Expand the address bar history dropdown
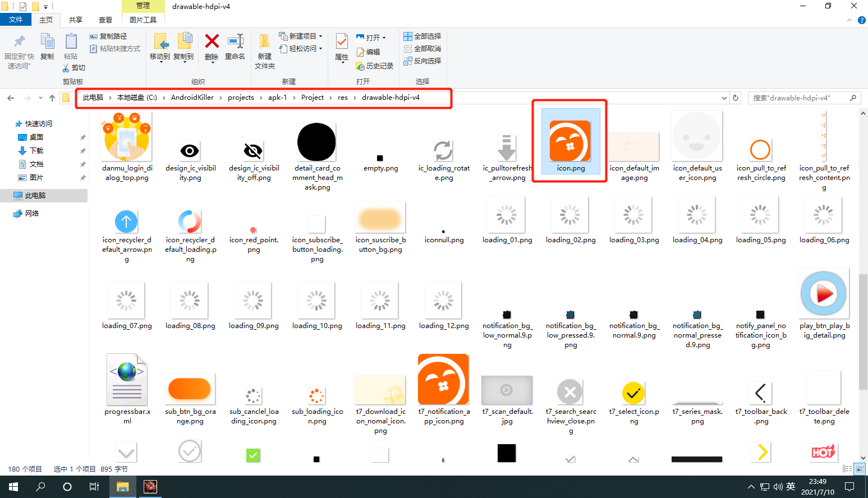This screenshot has width=868, height=498. coord(724,98)
